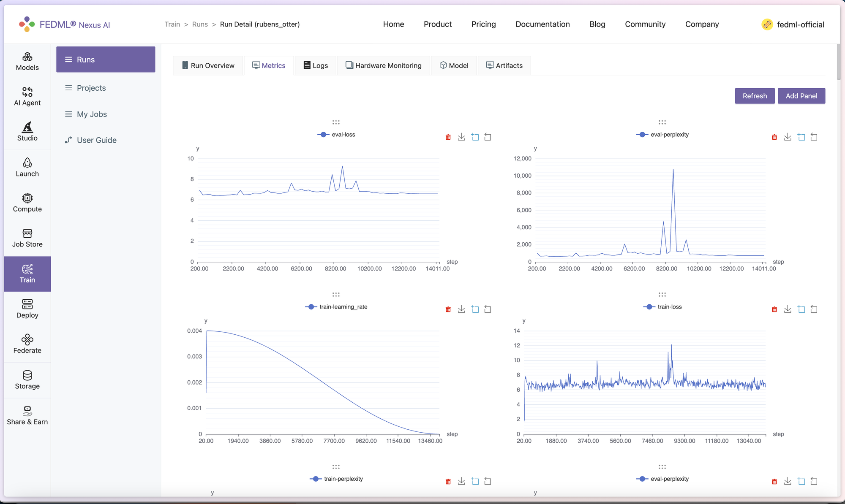Expand the Projects menu item

pos(91,88)
